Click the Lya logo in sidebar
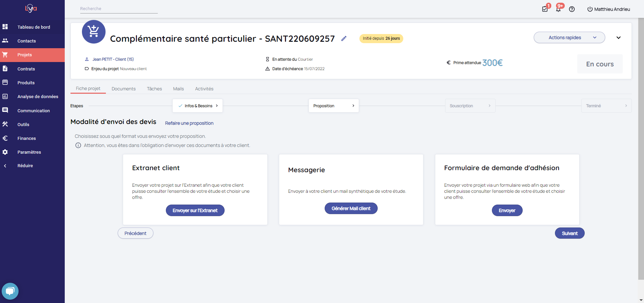The width and height of the screenshot is (644, 303). 31,8
